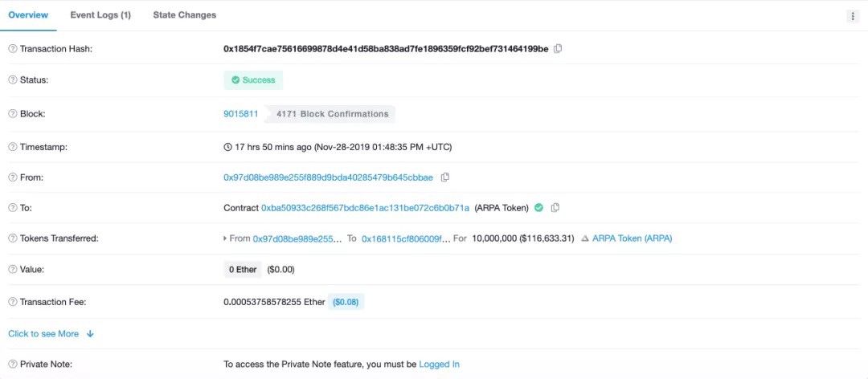
Task: Click the clock icon in Timestamp row
Action: coord(227,147)
